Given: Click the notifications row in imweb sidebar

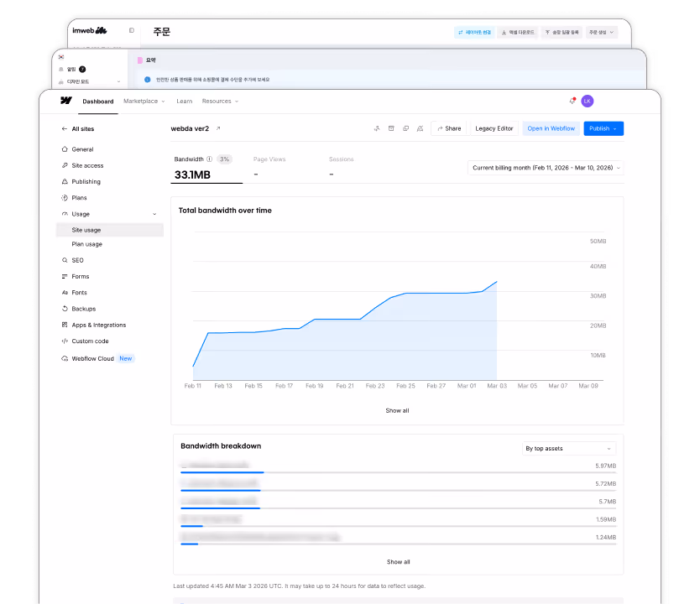Looking at the screenshot, I should pyautogui.click(x=73, y=69).
